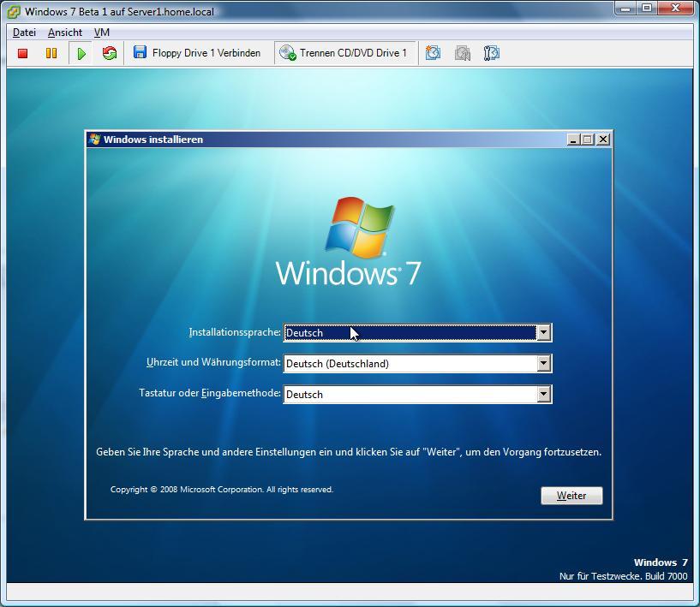
Task: Click Trennen CD/DVD Drive 1 label
Action: tap(353, 53)
